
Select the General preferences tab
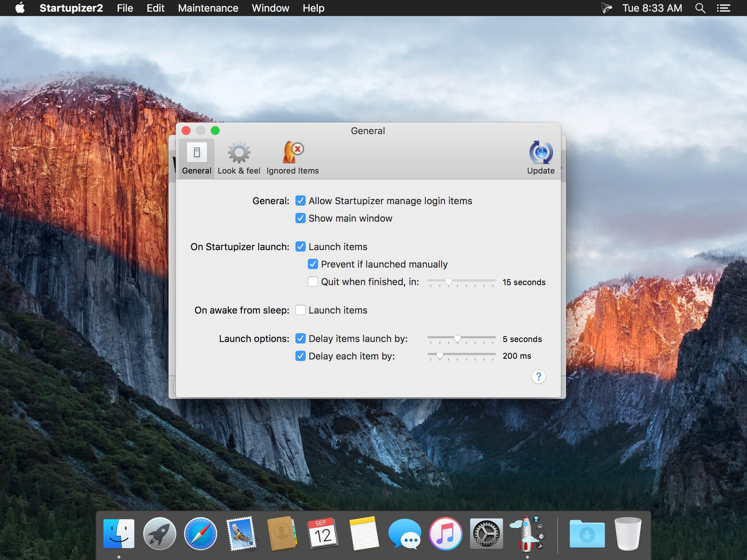pyautogui.click(x=197, y=159)
